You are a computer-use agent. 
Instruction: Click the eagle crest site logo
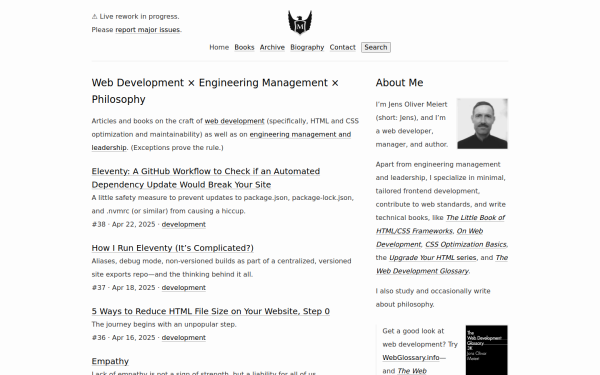point(300,22)
